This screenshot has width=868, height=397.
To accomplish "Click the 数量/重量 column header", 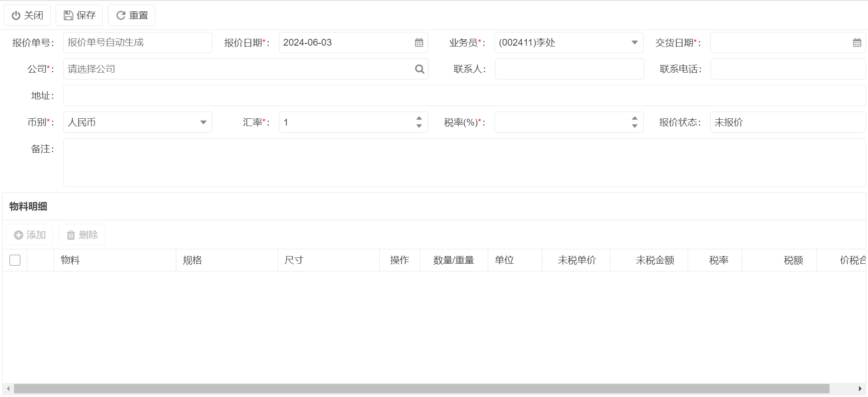I will coord(454,260).
